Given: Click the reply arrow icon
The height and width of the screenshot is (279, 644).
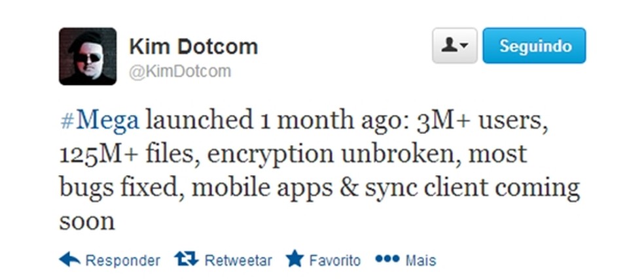Looking at the screenshot, I should point(69,259).
